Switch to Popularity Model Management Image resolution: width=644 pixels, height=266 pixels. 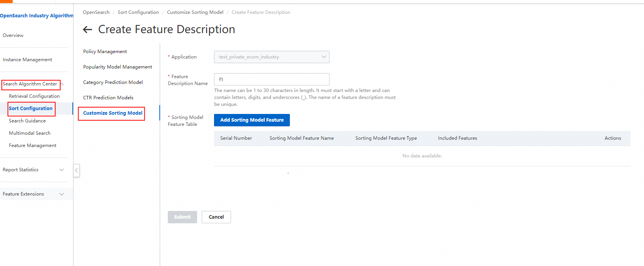point(118,67)
